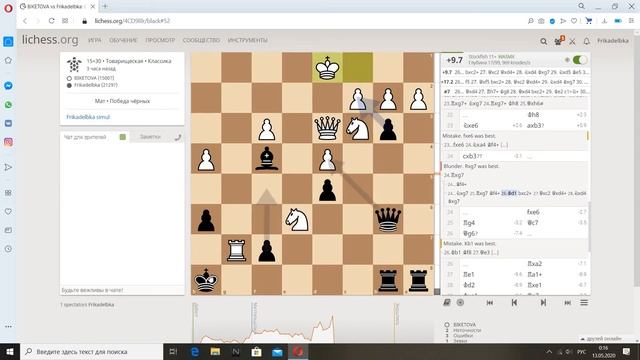
Task: Click first engine line +9.7
Action: click(515, 72)
